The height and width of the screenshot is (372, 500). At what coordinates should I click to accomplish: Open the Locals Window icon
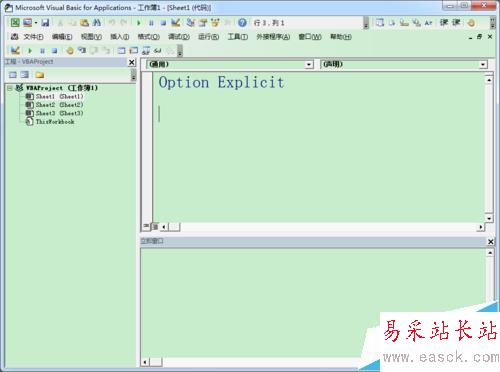coord(121,51)
